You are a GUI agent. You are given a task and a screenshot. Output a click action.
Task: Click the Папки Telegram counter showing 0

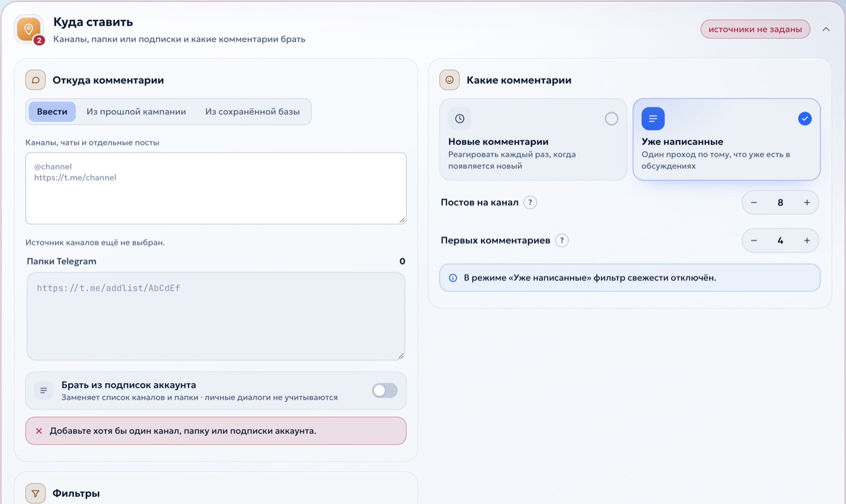[402, 261]
